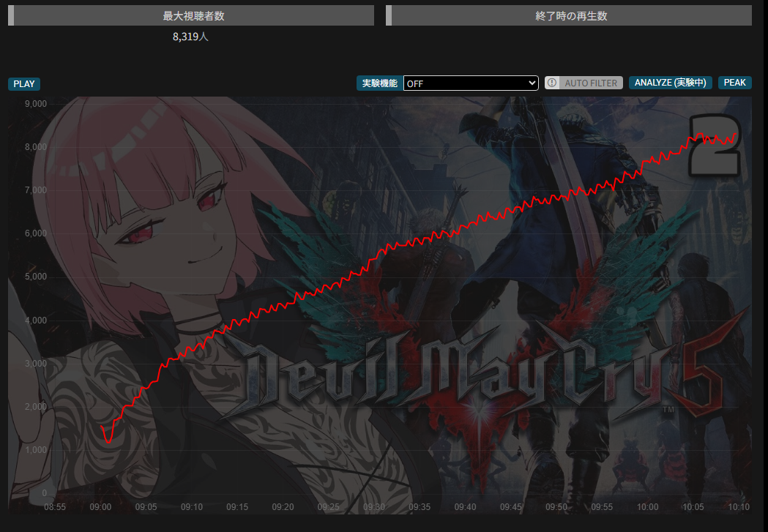Click the 実験機能 label
Viewport: 768px width, 532px height.
(379, 83)
